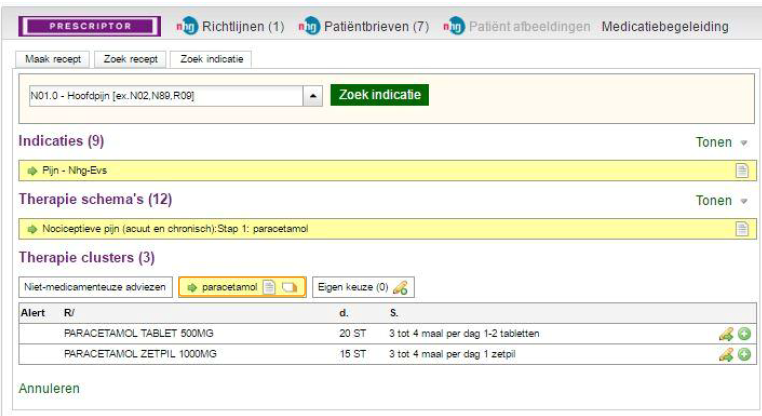Open Medicatiebegeleiding link
The image size is (762, 416).
pyautogui.click(x=665, y=26)
